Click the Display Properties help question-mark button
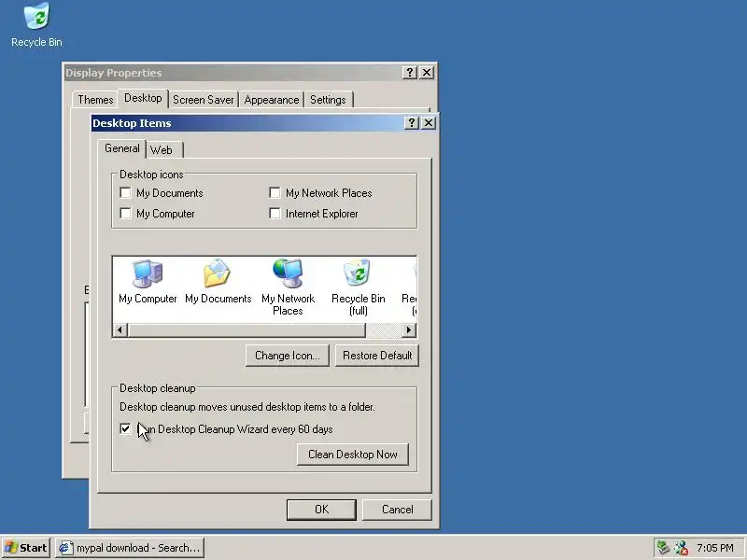The image size is (747, 560). click(409, 73)
